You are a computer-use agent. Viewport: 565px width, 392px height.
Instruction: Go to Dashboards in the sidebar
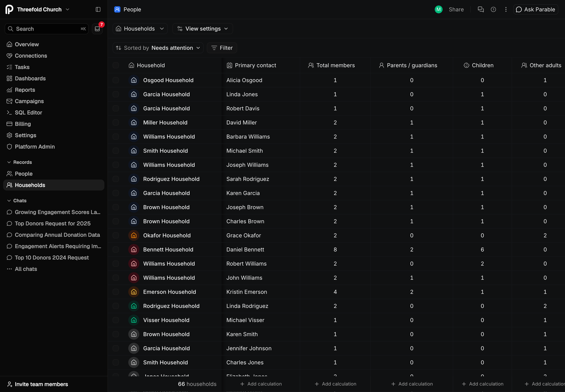(x=30, y=78)
